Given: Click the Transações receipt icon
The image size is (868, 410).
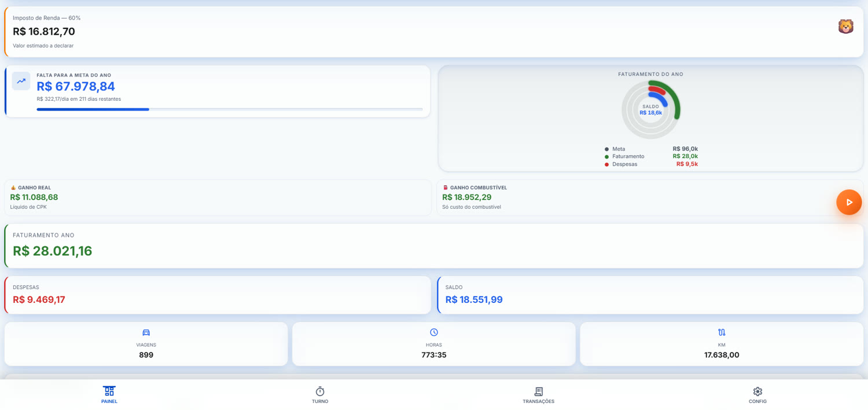Looking at the screenshot, I should click(539, 391).
